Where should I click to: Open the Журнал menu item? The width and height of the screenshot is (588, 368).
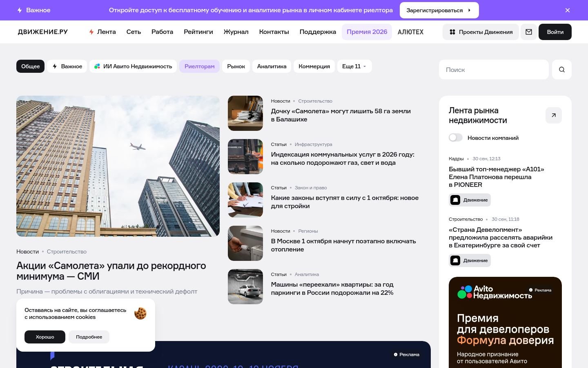pos(236,32)
